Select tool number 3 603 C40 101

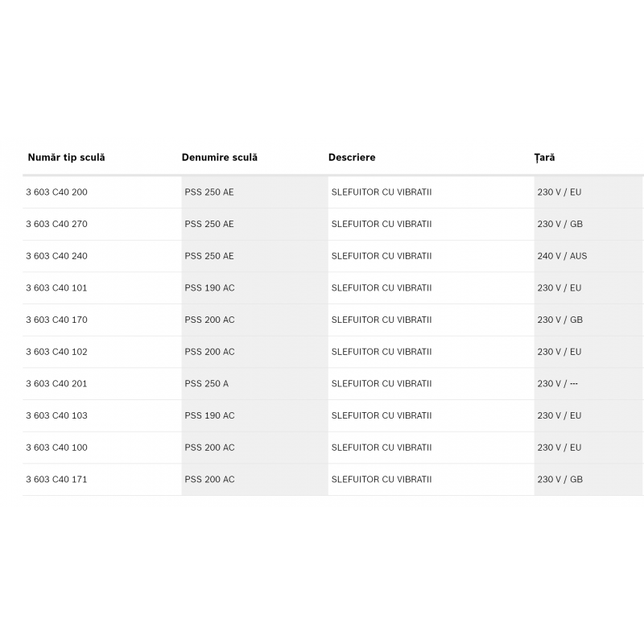tap(56, 288)
